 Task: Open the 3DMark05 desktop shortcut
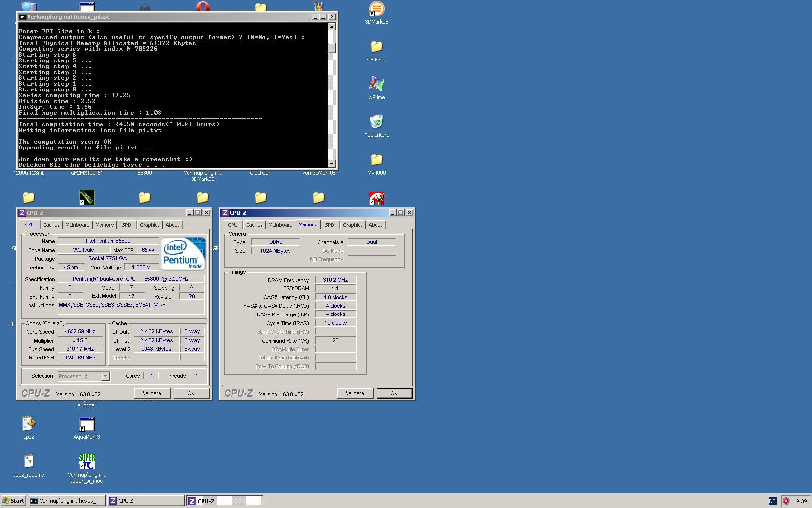(377, 9)
